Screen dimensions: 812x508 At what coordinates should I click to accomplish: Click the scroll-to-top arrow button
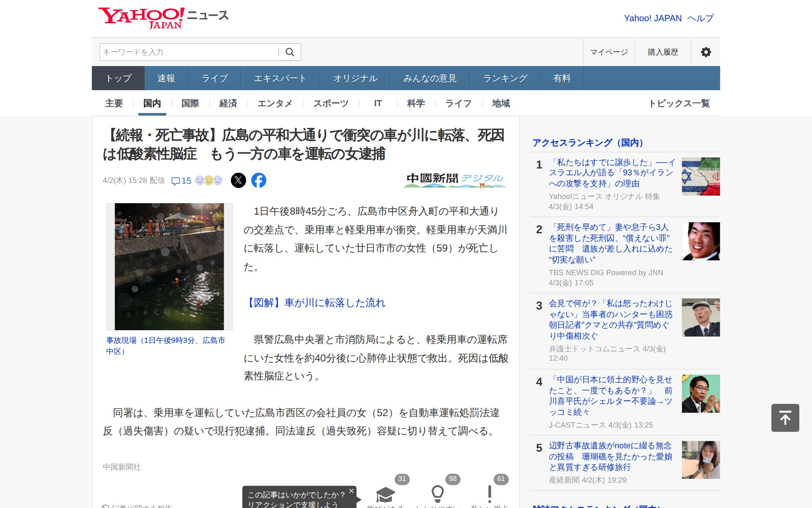(x=785, y=418)
